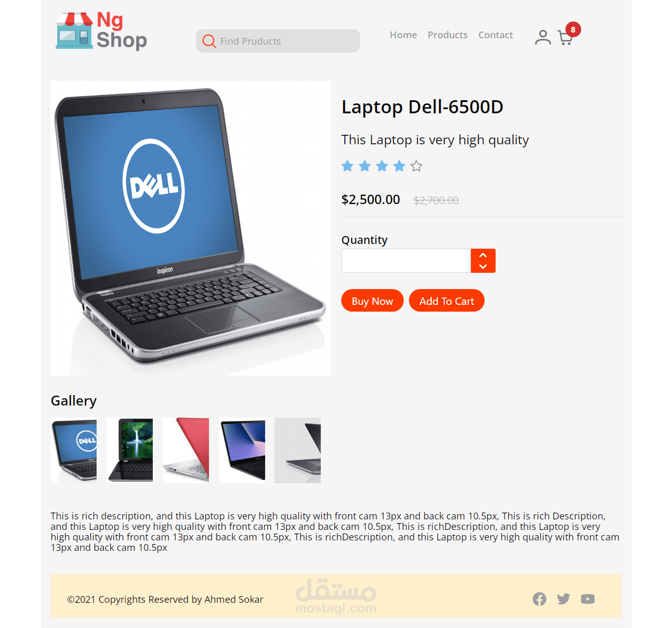
Task: Focus the Quantity input field
Action: (406, 261)
